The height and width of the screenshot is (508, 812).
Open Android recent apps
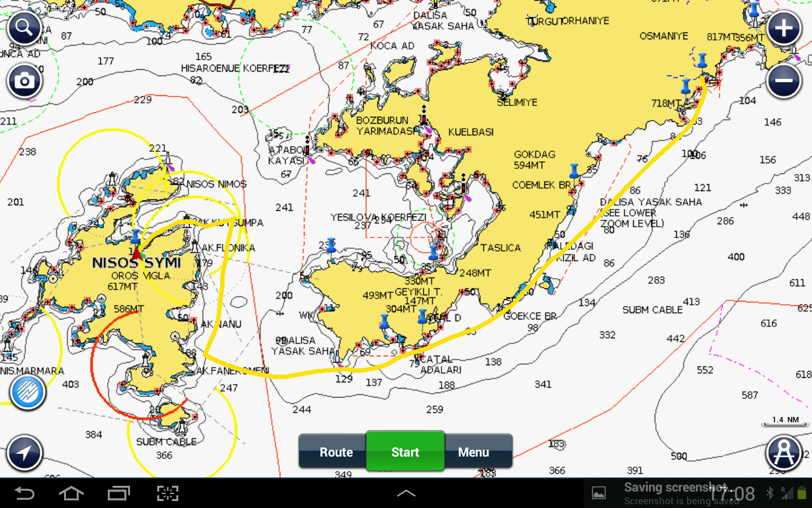pos(119,493)
